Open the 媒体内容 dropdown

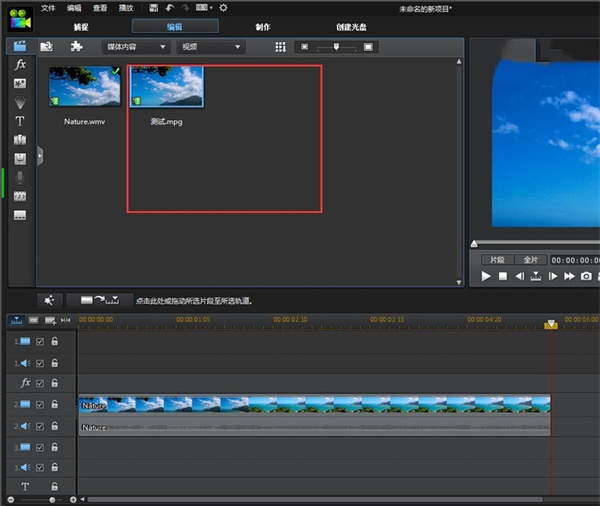(x=136, y=47)
